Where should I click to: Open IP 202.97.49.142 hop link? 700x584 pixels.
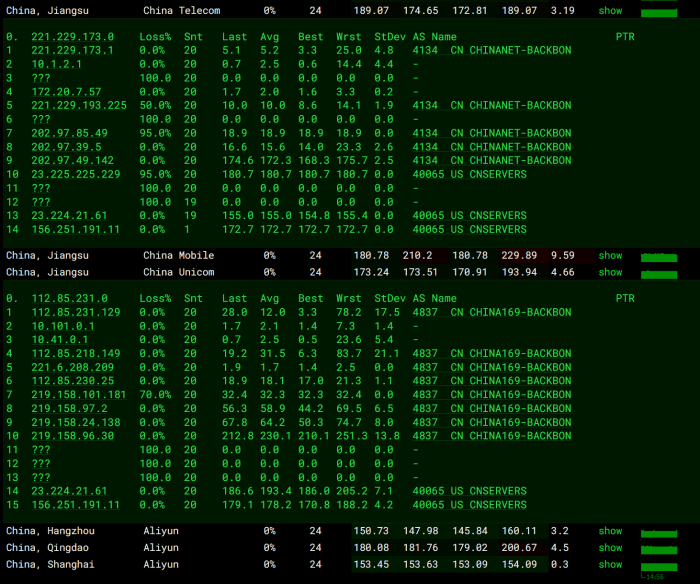coord(72,160)
